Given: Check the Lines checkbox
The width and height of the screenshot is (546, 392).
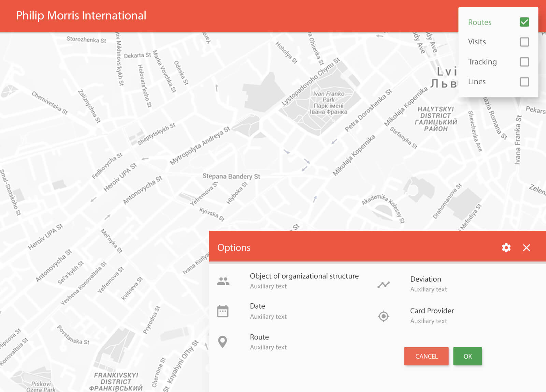Looking at the screenshot, I should [524, 82].
